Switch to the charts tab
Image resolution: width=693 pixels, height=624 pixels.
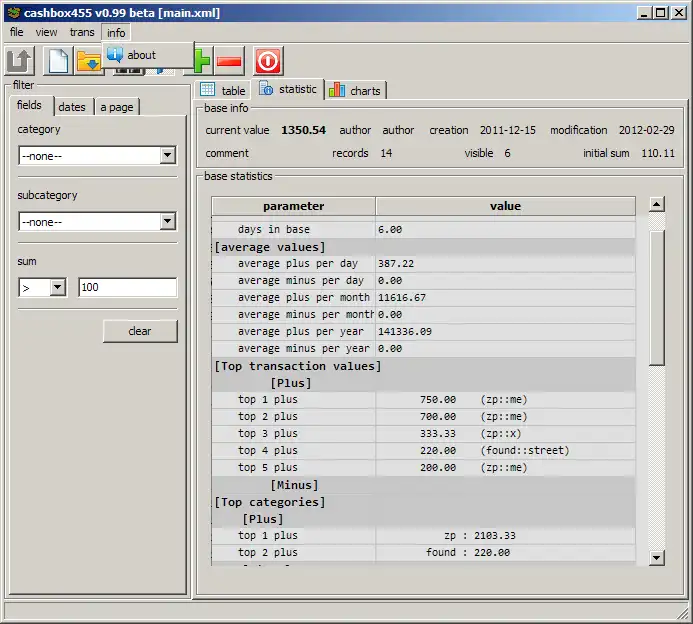tap(355, 90)
